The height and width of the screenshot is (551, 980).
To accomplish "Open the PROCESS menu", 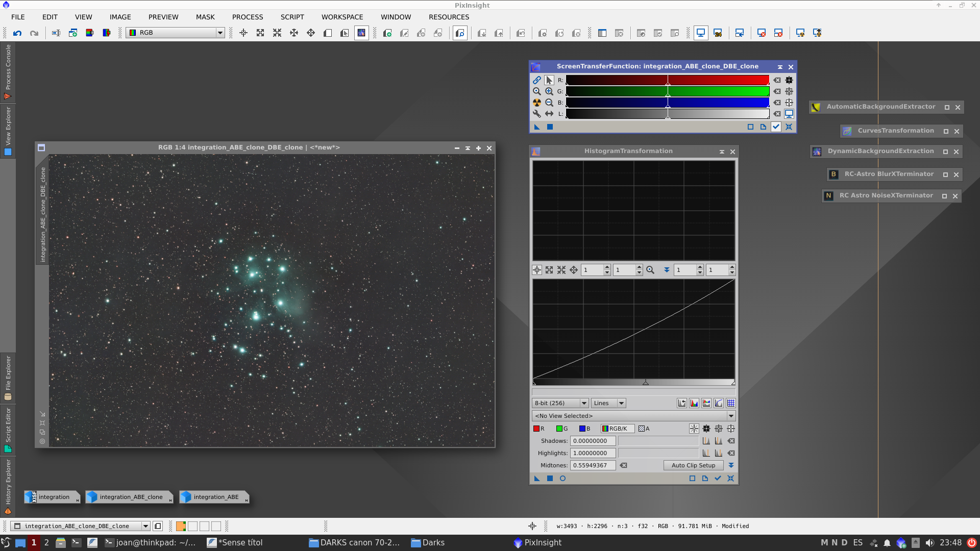I will (x=248, y=17).
